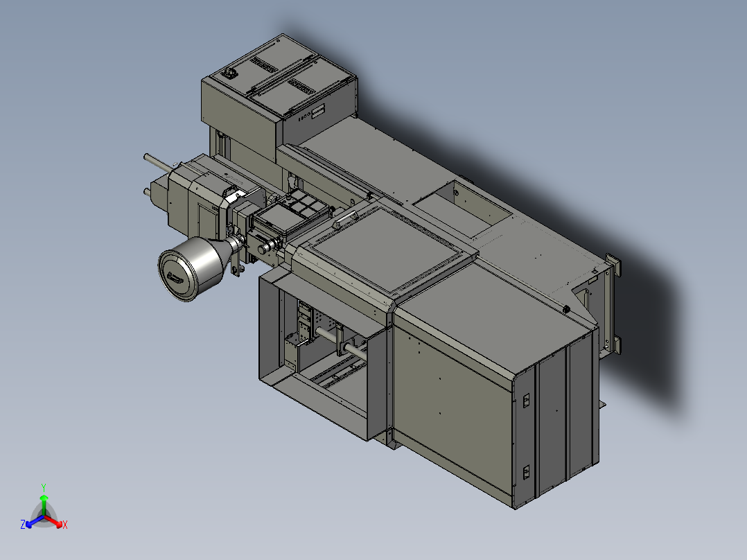The width and height of the screenshot is (747, 560).
Task: Click the red X axis on orientation triad
Action: pos(57,522)
